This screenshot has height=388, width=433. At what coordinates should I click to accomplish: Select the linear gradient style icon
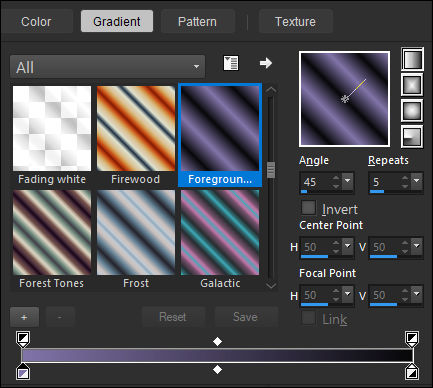[x=412, y=60]
